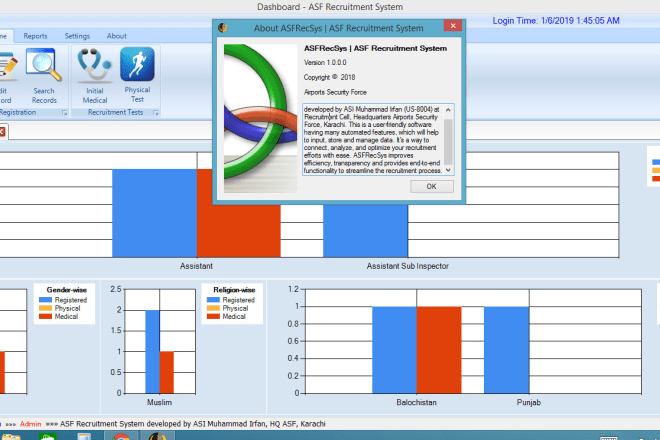Close the red X document tab
The height and width of the screenshot is (440, 660).
(x=2, y=132)
